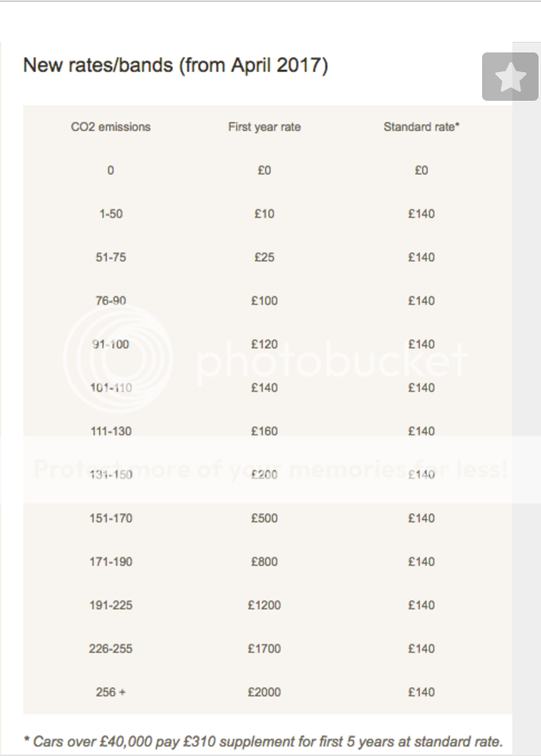Click the £2000 first year rate
541x756 pixels.
point(264,692)
